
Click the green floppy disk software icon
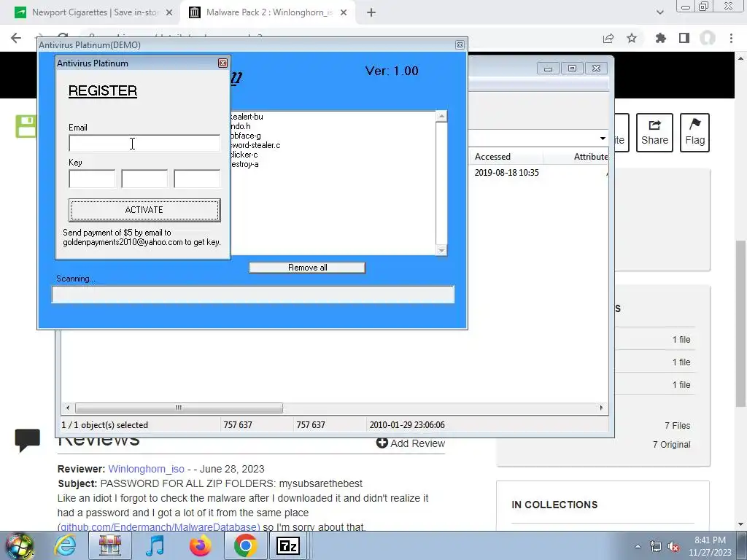(x=26, y=126)
